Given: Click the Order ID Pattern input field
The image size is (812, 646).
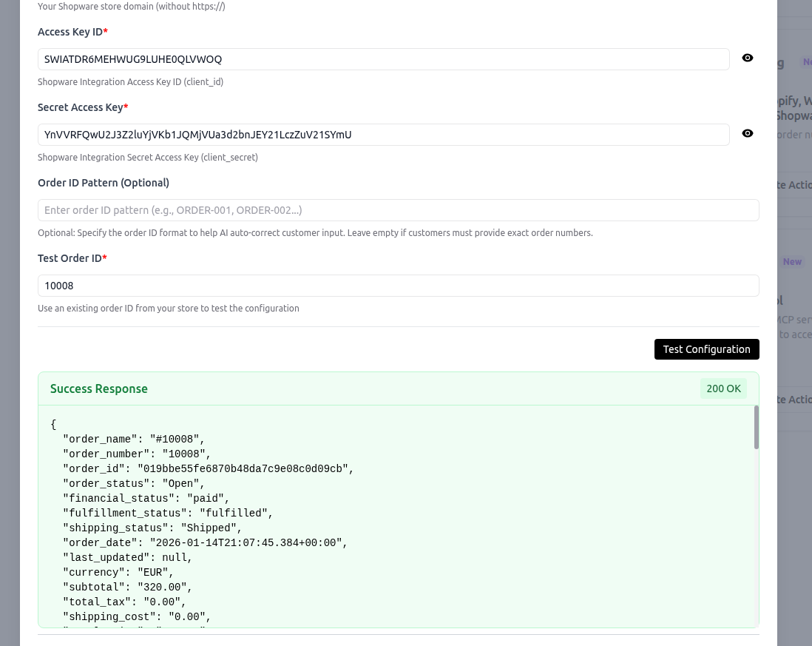Looking at the screenshot, I should [398, 210].
